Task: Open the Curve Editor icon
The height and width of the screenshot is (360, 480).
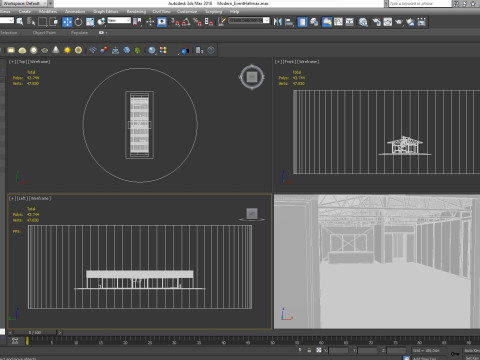Action: pos(338,22)
